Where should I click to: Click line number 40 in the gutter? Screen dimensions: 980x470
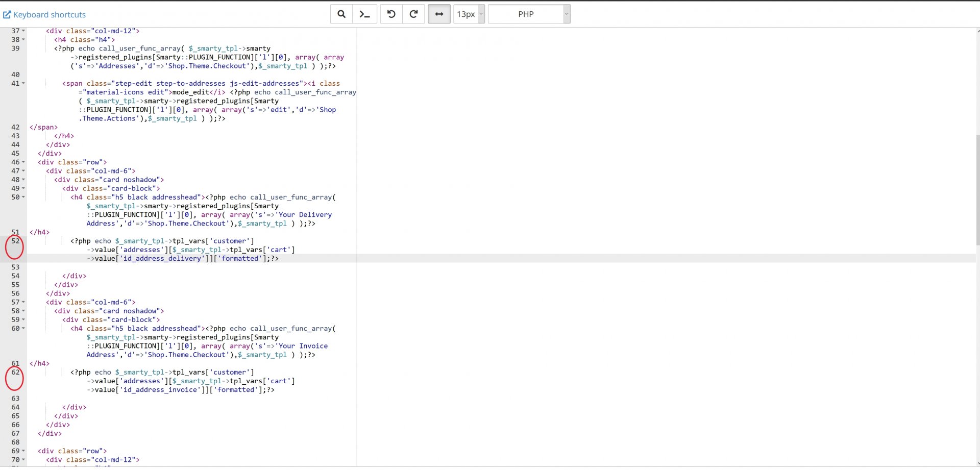click(x=15, y=75)
